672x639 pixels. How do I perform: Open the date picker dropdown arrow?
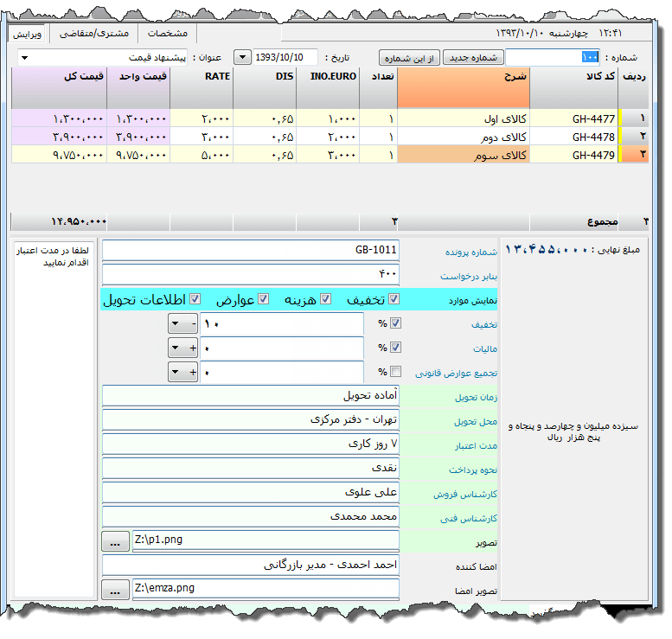[x=243, y=57]
